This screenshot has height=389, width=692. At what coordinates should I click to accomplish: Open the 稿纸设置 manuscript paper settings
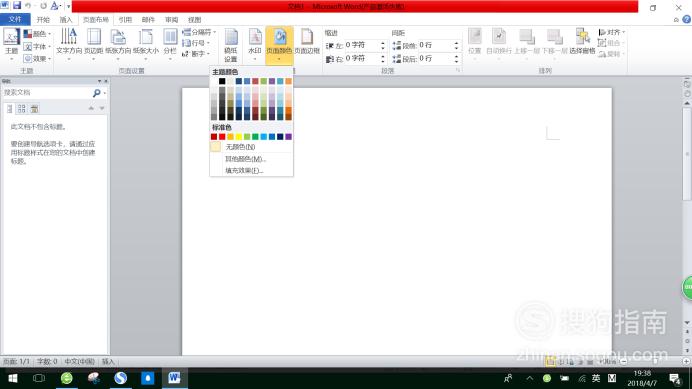[x=230, y=45]
